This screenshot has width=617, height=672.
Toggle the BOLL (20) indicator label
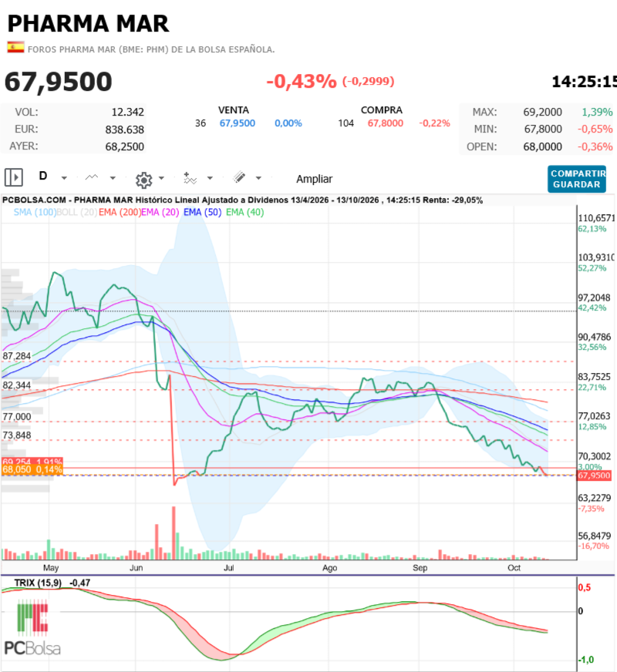(77, 212)
